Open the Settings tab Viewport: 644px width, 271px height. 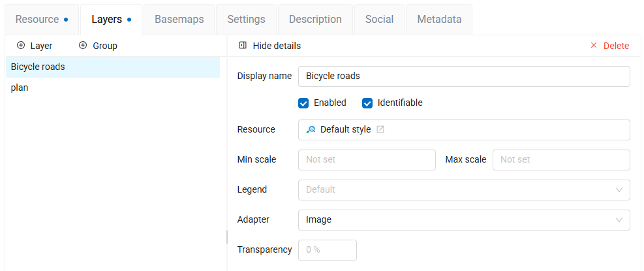[x=246, y=20]
